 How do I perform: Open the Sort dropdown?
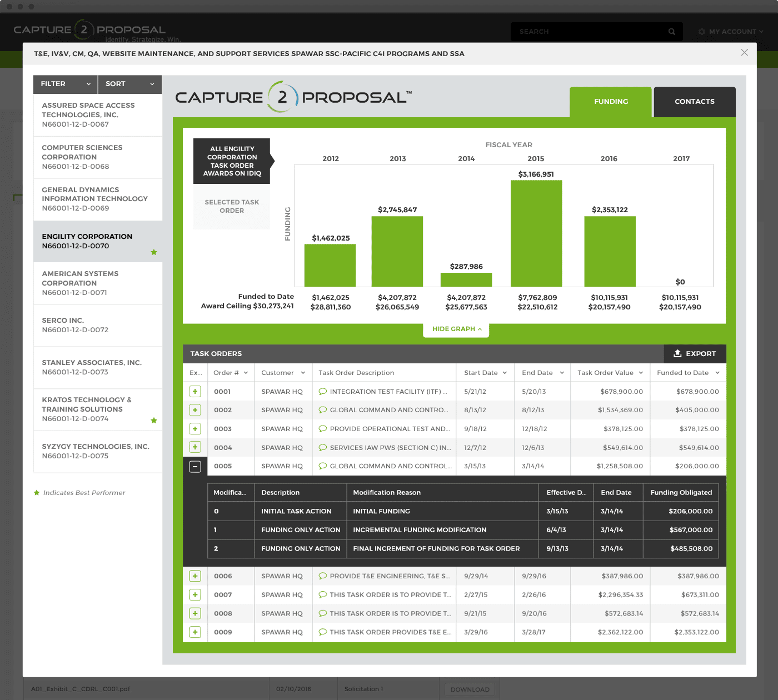(x=129, y=84)
